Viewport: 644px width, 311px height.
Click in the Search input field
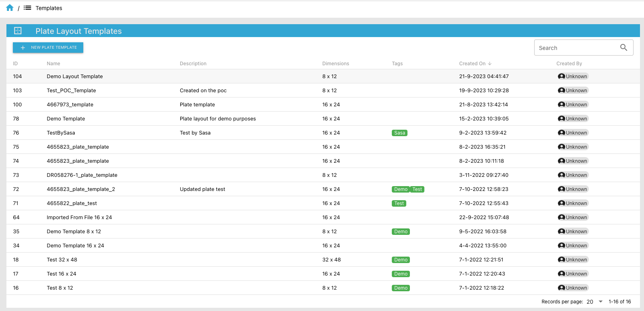coord(575,48)
